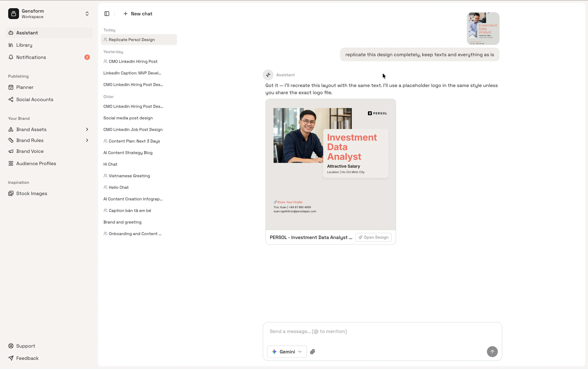Open Notifications
Screen dimensions: 588x369
coord(49,57)
